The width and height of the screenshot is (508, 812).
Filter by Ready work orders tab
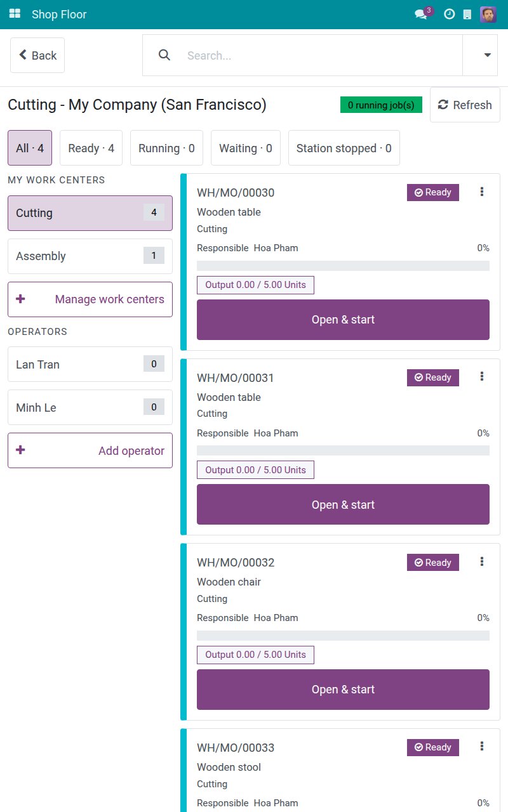pos(91,148)
